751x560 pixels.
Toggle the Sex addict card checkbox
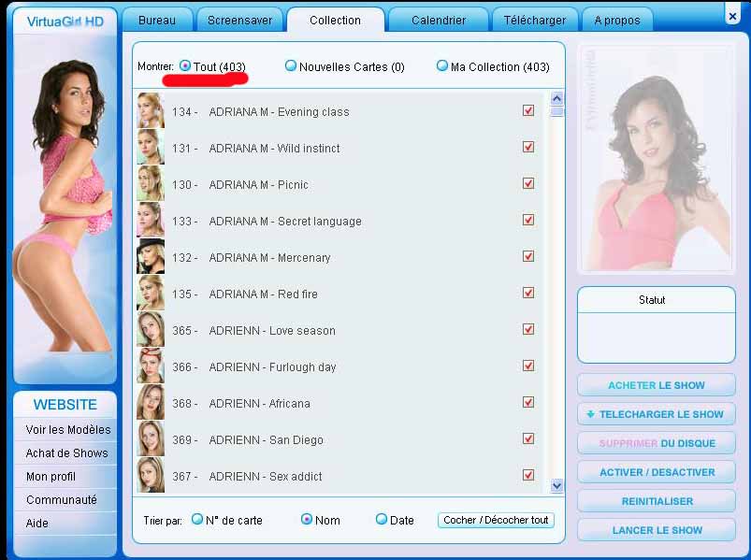point(528,475)
